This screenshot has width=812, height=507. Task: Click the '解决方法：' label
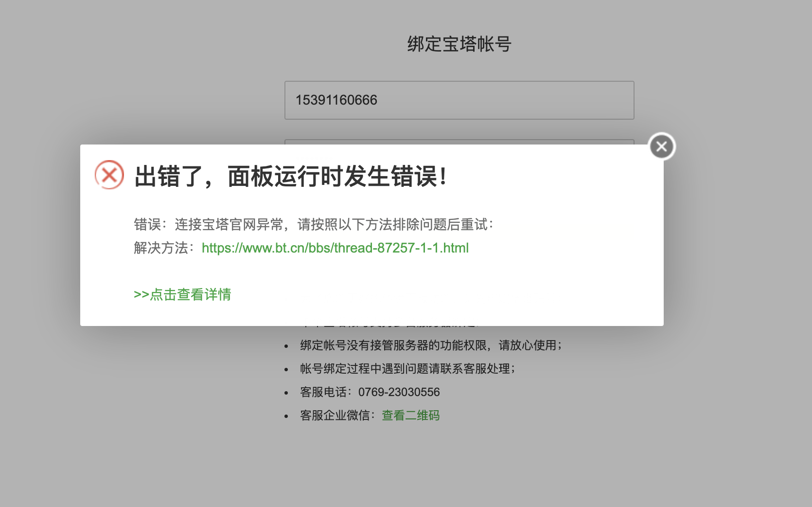[x=165, y=248]
